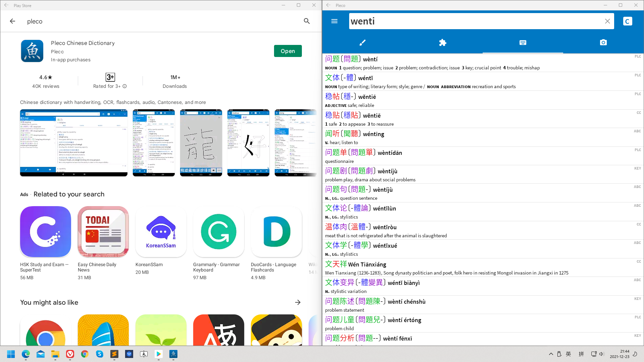This screenshot has height=362, width=644.
Task: Open dictionary entry 问题 wèntí
Action: pos(483,63)
